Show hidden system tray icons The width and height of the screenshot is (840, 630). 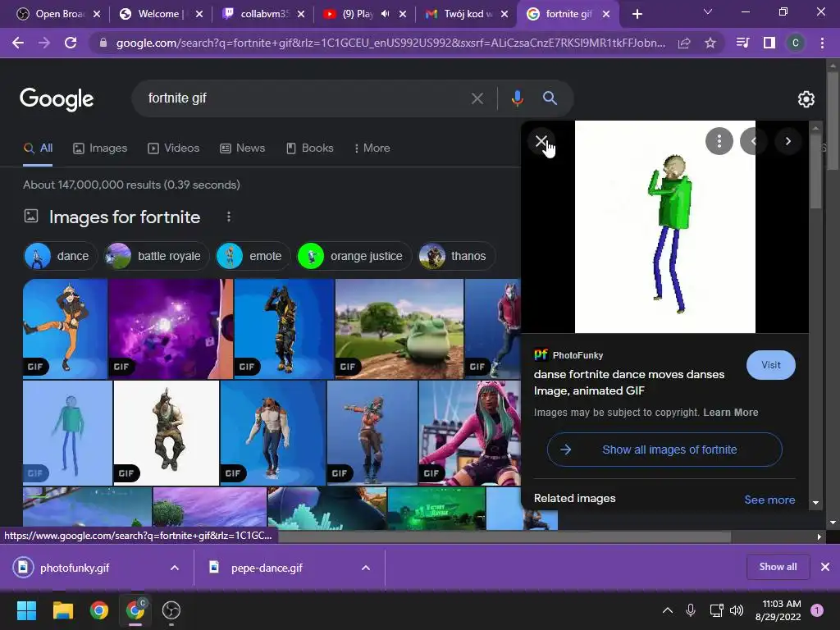pos(668,610)
